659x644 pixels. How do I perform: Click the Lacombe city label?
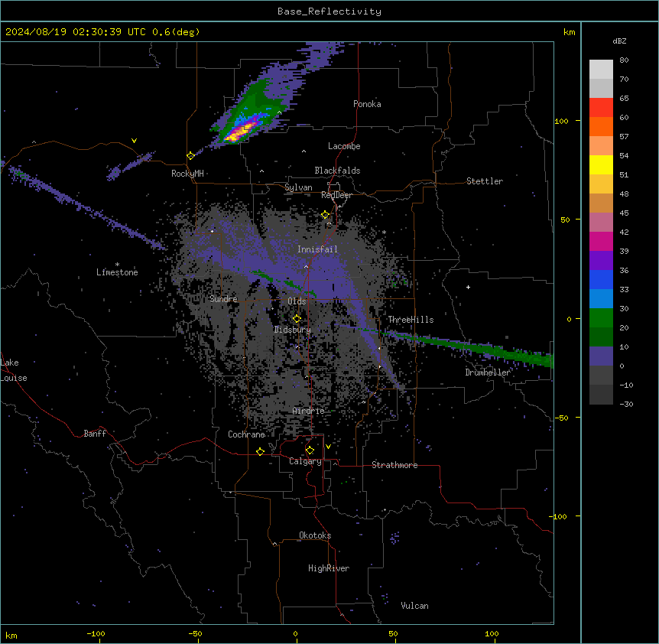point(344,146)
